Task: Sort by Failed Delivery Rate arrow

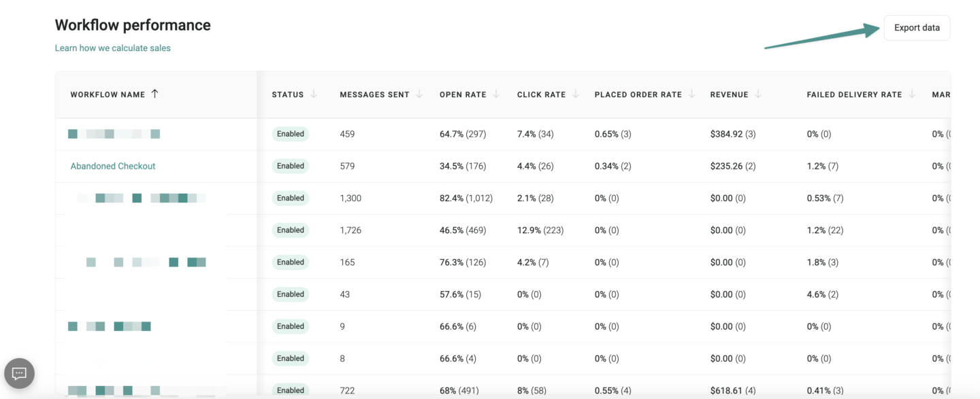Action: click(912, 94)
